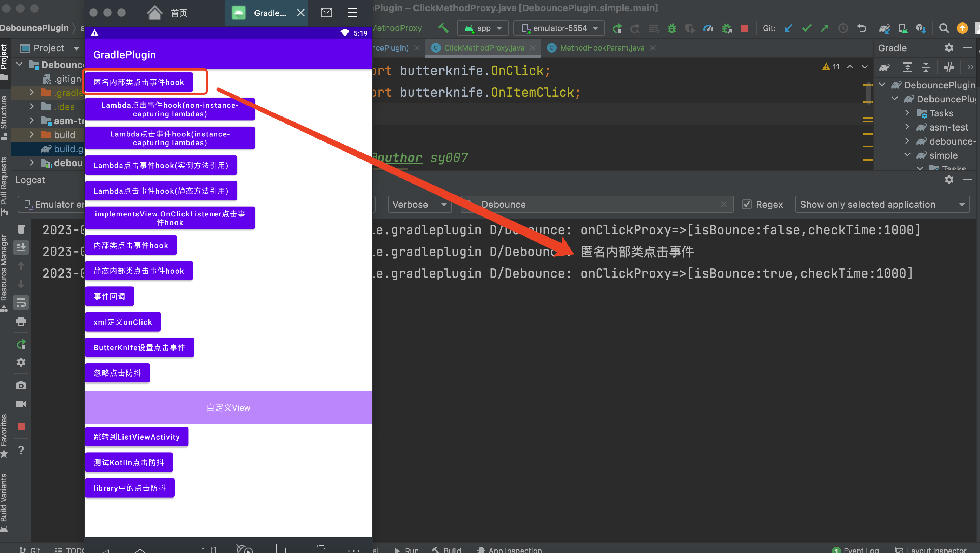Image resolution: width=980 pixels, height=553 pixels.
Task: Tap ButterKnife设置点击事件 button
Action: 139,347
